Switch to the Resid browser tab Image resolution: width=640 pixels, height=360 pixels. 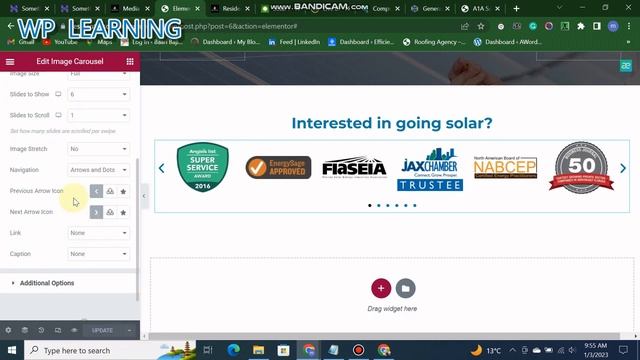click(x=231, y=9)
